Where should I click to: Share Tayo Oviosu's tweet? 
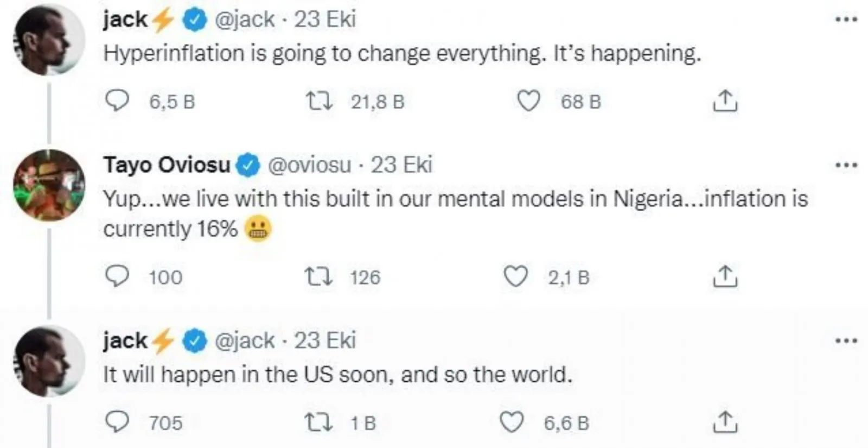[725, 276]
